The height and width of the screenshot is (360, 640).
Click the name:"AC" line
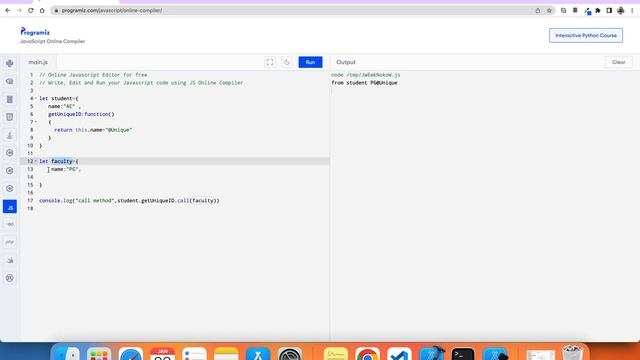[64, 106]
